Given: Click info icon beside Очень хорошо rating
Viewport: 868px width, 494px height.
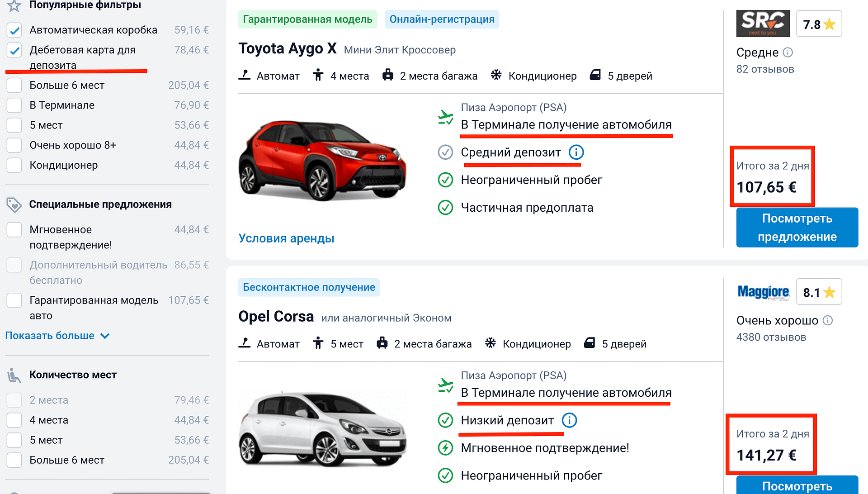Looking at the screenshot, I should pyautogui.click(x=827, y=320).
